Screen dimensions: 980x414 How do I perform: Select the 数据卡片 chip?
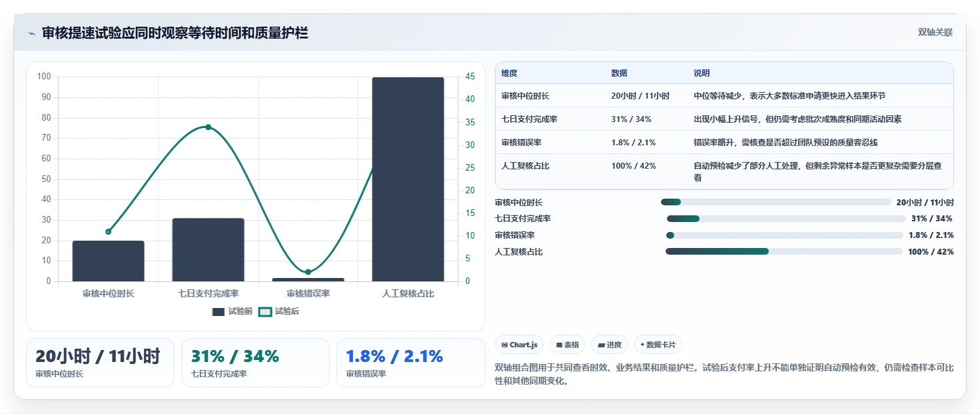point(658,345)
